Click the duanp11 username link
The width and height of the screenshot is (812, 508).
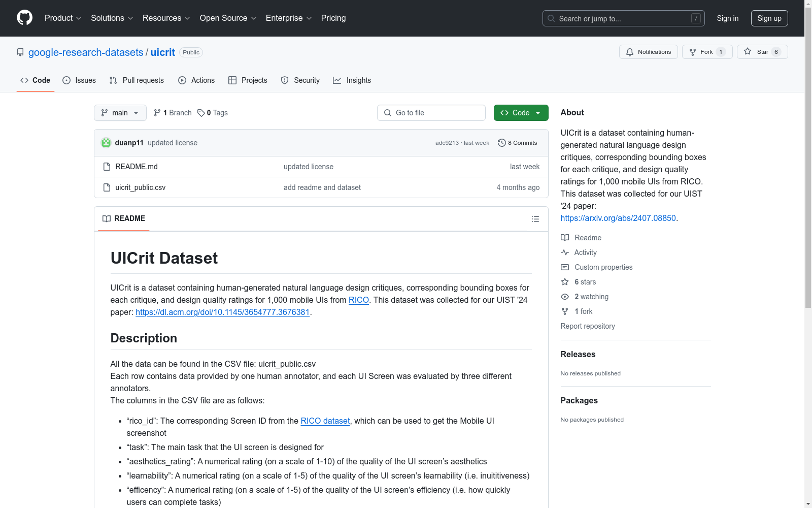(x=129, y=143)
